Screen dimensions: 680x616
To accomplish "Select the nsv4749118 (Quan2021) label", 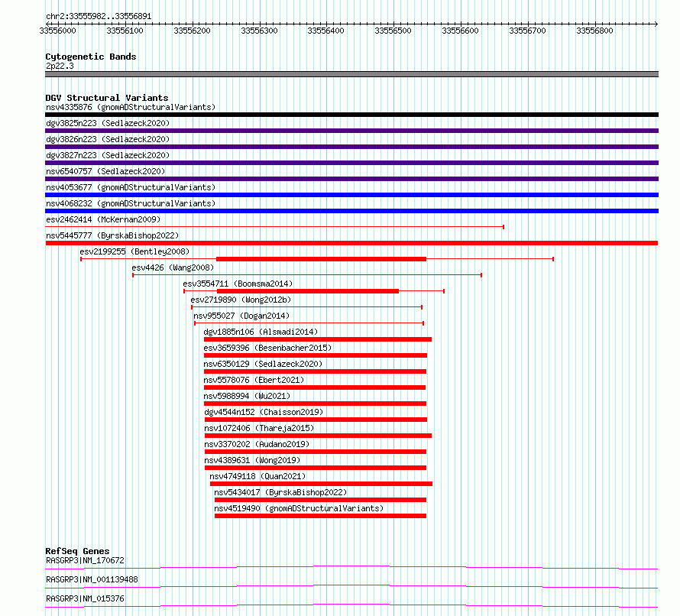I will tap(257, 476).
